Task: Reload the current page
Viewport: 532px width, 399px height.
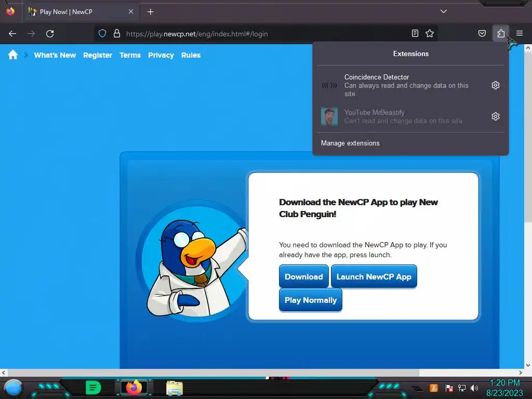Action: coord(50,34)
